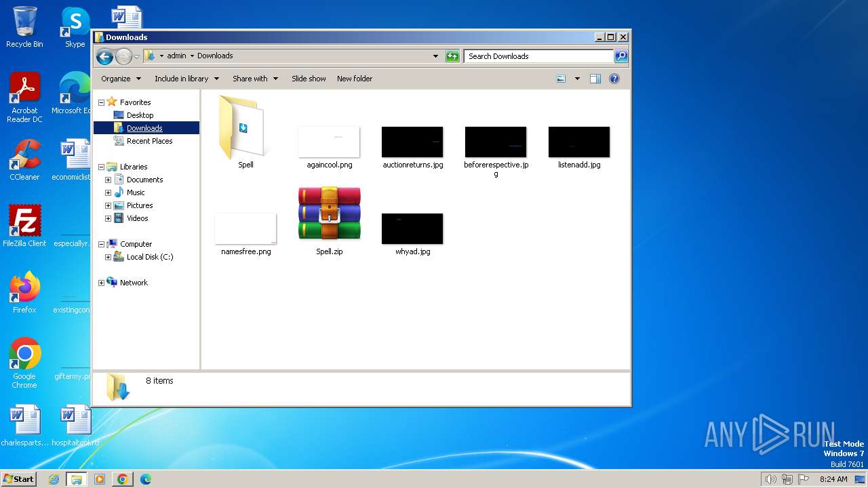Open the Help icon
Screen dimensions: 868x488
[x=614, y=79]
